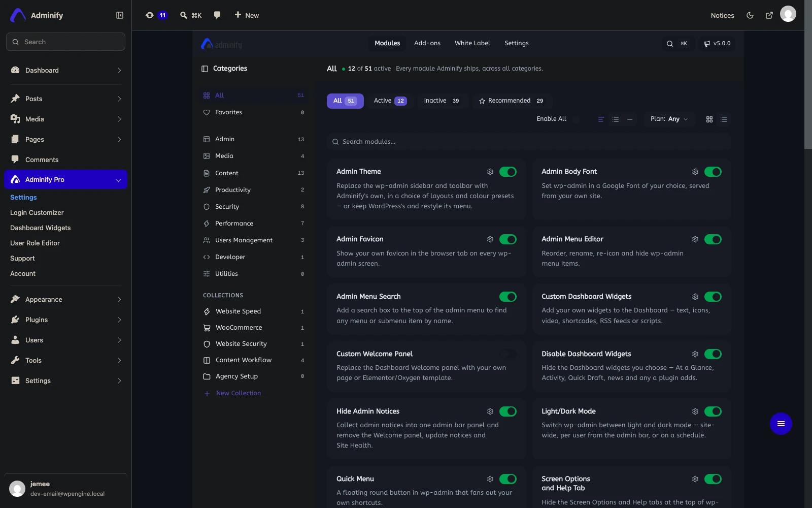Image resolution: width=812 pixels, height=508 pixels.
Task: Focus the sidebar Search box
Action: [x=66, y=42]
